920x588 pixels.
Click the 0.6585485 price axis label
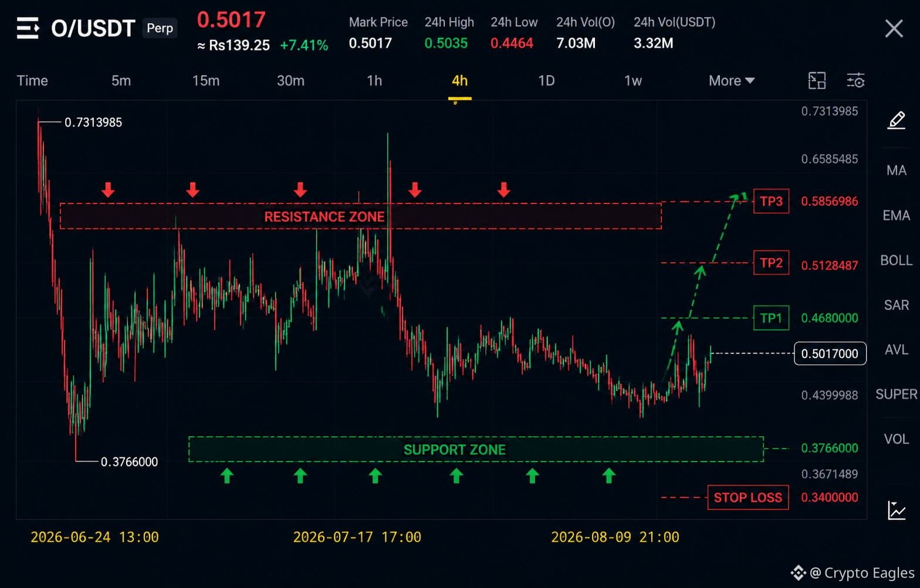[830, 159]
